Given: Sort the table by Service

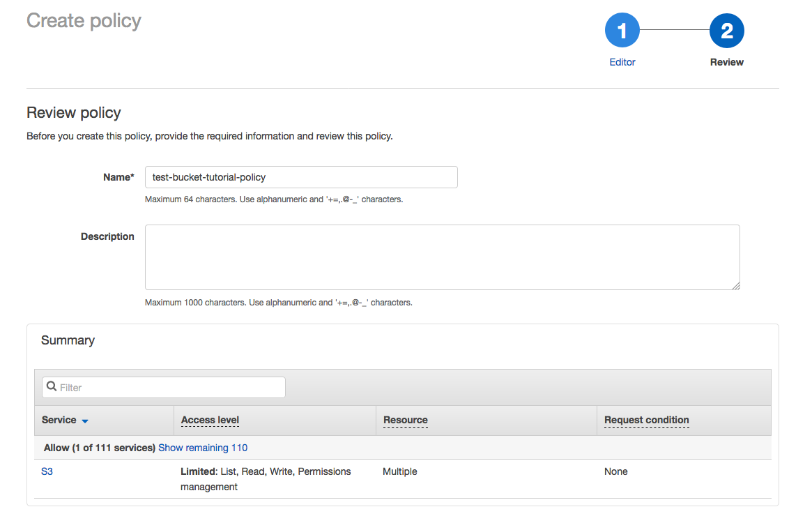Looking at the screenshot, I should 59,420.
